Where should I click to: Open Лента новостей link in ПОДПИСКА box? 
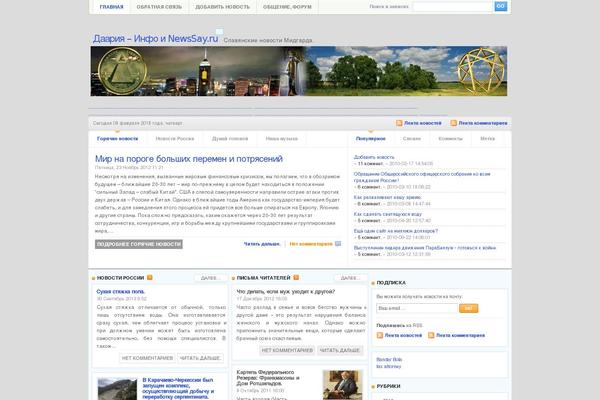(x=403, y=335)
